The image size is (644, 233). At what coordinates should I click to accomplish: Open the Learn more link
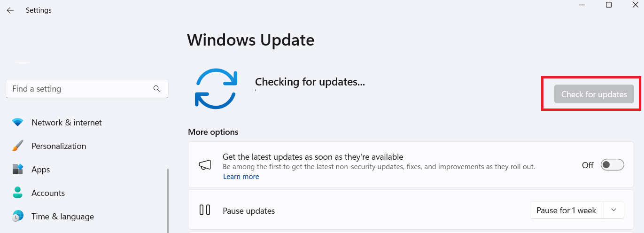point(241,177)
